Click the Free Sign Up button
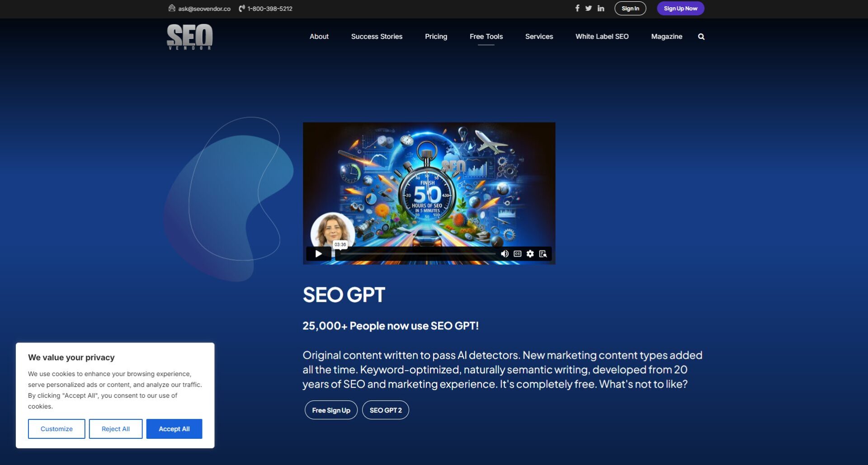868x465 pixels. pyautogui.click(x=331, y=410)
